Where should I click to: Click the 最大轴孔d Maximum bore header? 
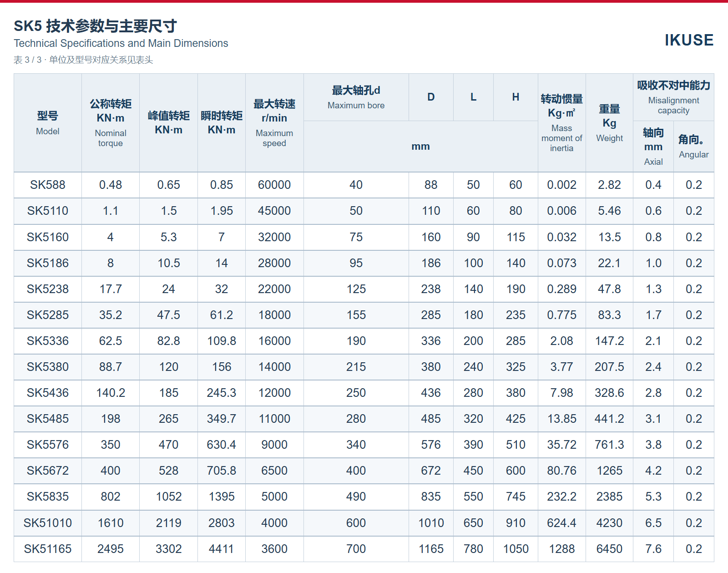[x=356, y=97]
